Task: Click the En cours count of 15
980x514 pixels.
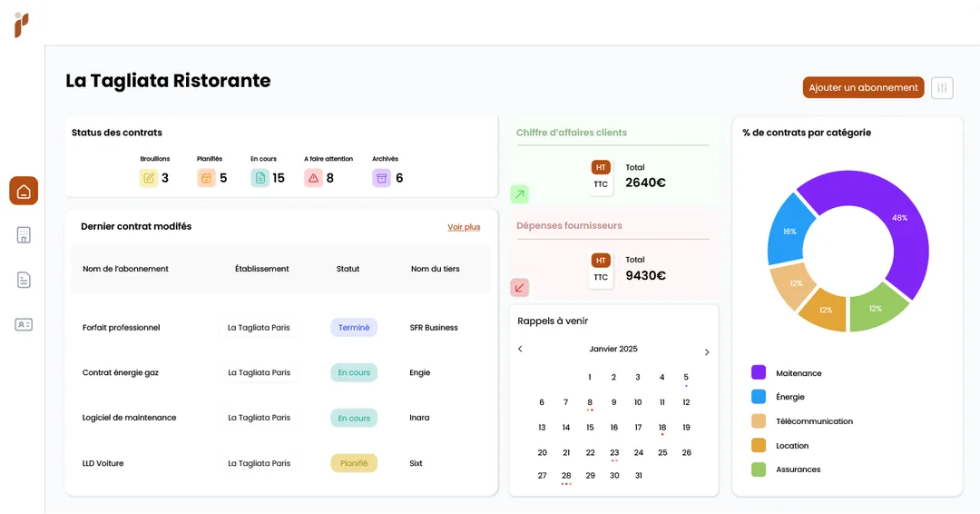Action: point(279,178)
